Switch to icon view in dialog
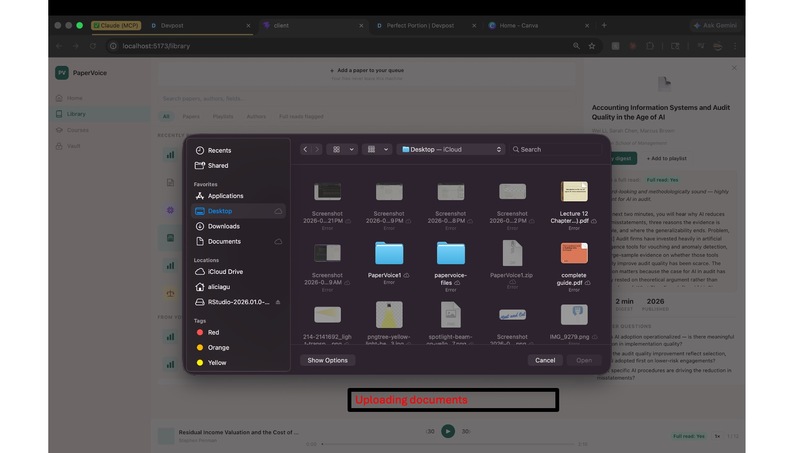 pos(336,149)
